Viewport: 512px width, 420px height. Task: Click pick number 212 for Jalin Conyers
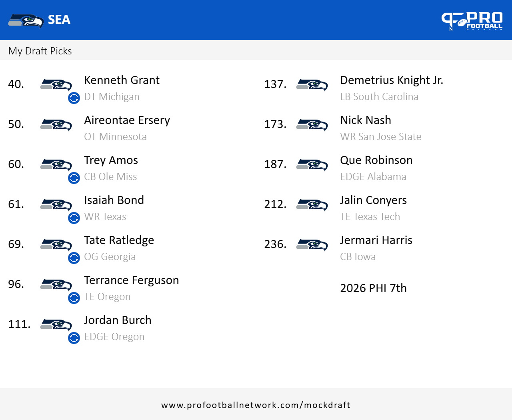275,204
